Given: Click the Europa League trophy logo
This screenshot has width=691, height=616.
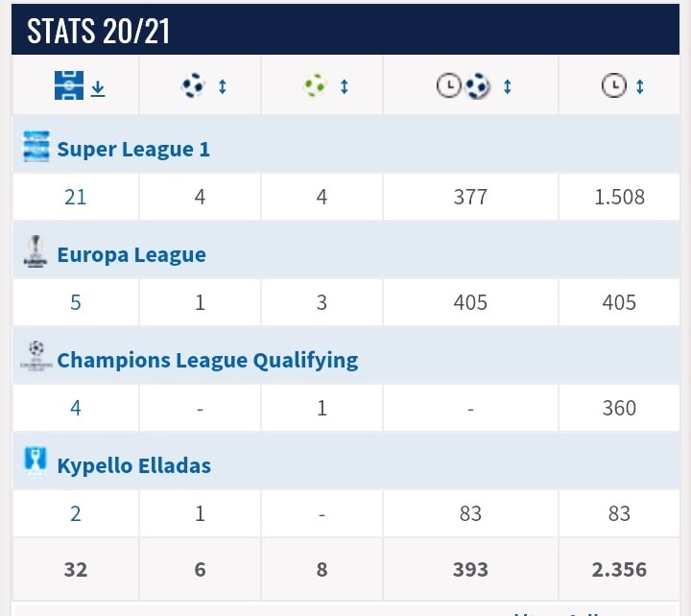Looking at the screenshot, I should pyautogui.click(x=36, y=253).
